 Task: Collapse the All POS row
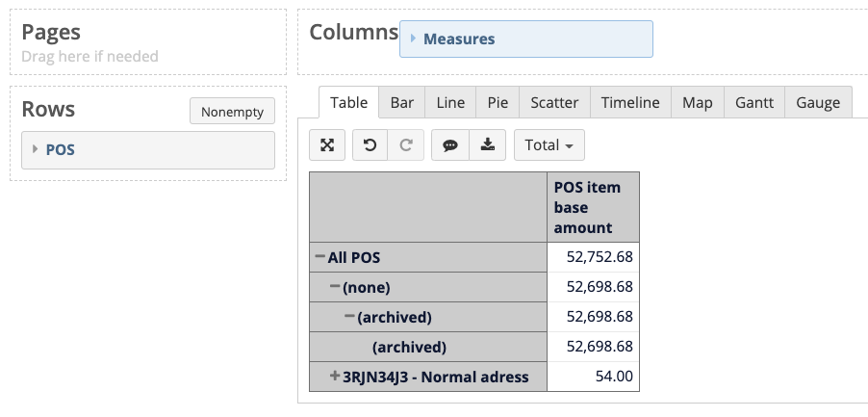click(319, 257)
